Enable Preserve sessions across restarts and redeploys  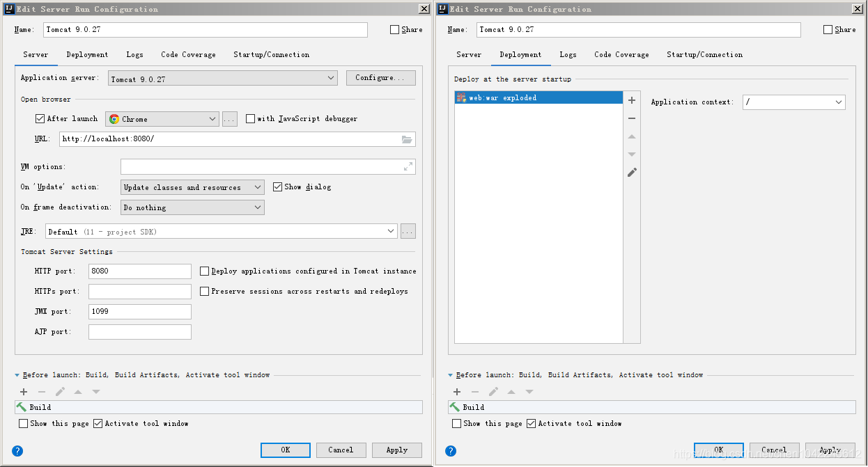[204, 292]
